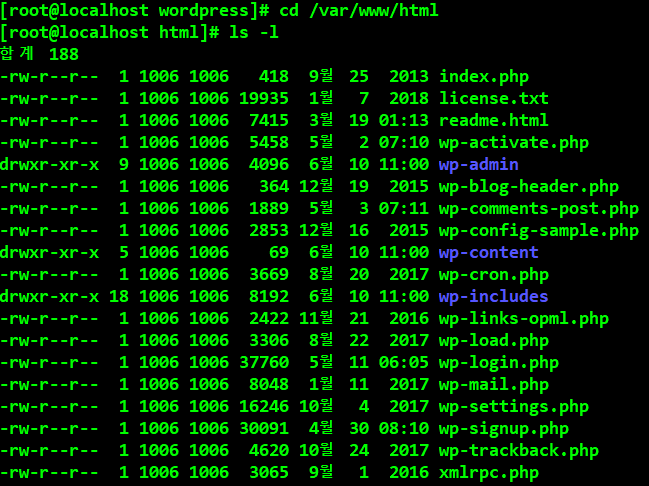Viewport: 649px width, 486px height.
Task: Select size 30091 of wp-signup.php
Action: click(x=264, y=428)
